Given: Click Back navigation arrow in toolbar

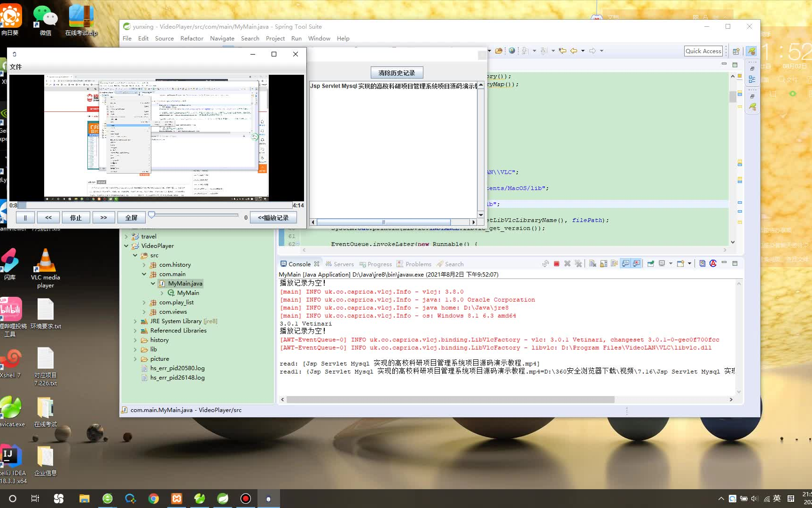Looking at the screenshot, I should 574,51.
